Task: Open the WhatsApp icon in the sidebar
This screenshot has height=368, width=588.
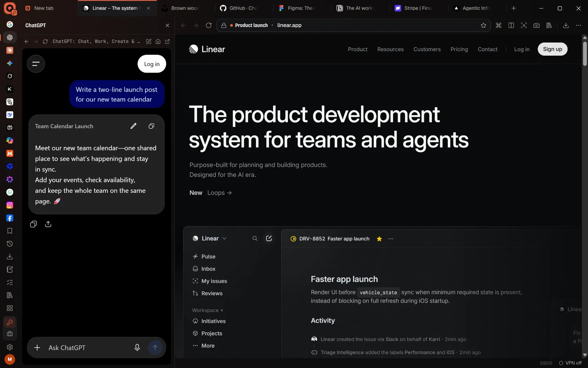Action: click(x=10, y=192)
